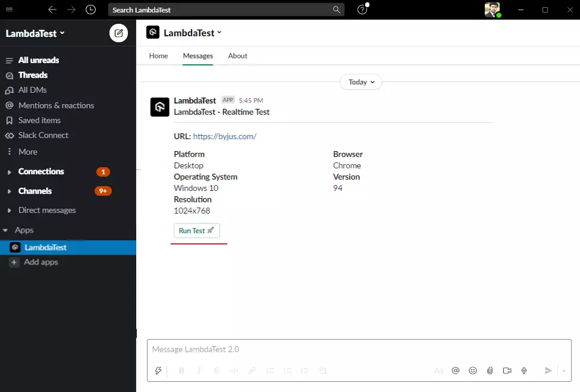Switch to the Home tab
This screenshot has height=392, width=580.
(158, 55)
